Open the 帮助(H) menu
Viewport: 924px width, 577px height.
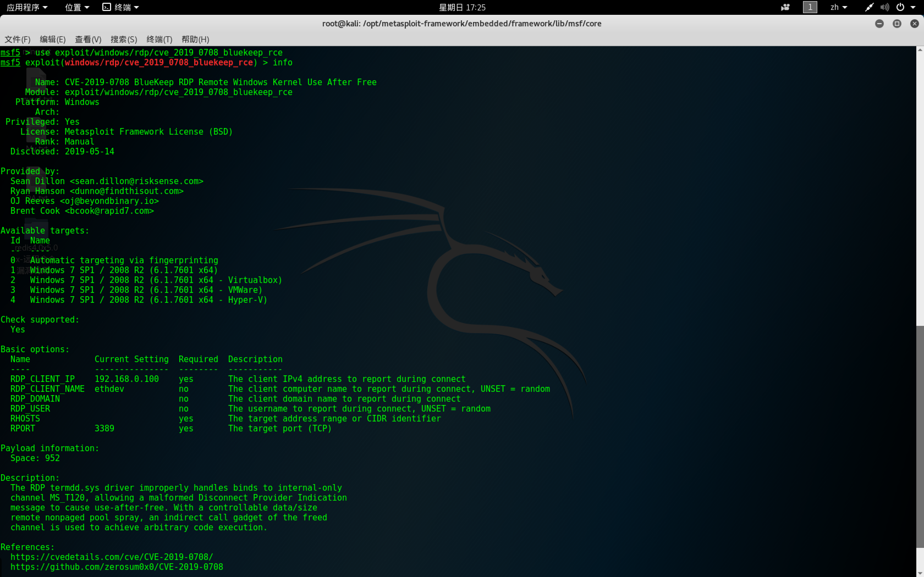(x=195, y=39)
